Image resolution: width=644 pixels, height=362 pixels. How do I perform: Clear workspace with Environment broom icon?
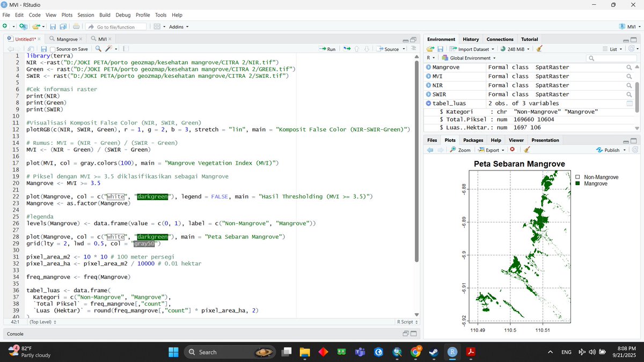click(x=538, y=49)
